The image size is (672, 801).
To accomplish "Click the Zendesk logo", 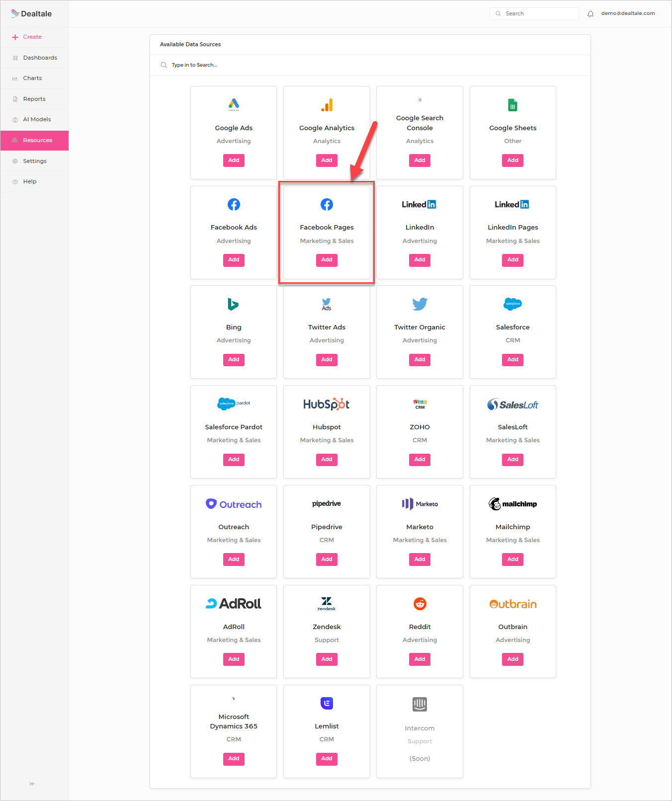I will 327,604.
